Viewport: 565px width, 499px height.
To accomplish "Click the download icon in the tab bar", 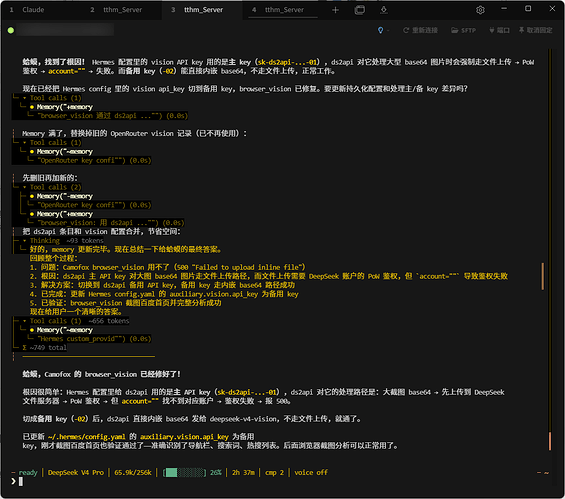I will point(384,10).
